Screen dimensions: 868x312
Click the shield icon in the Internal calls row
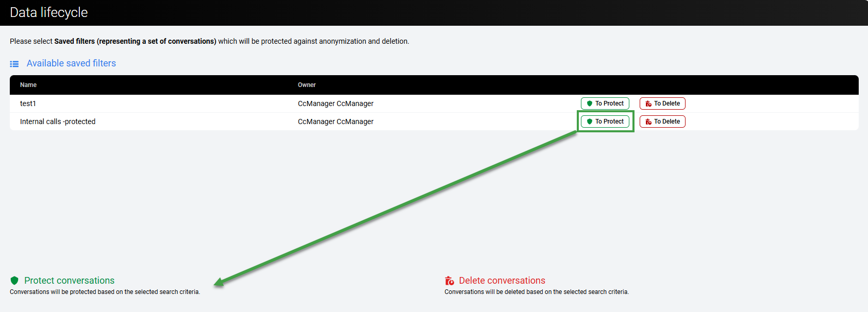click(x=590, y=122)
